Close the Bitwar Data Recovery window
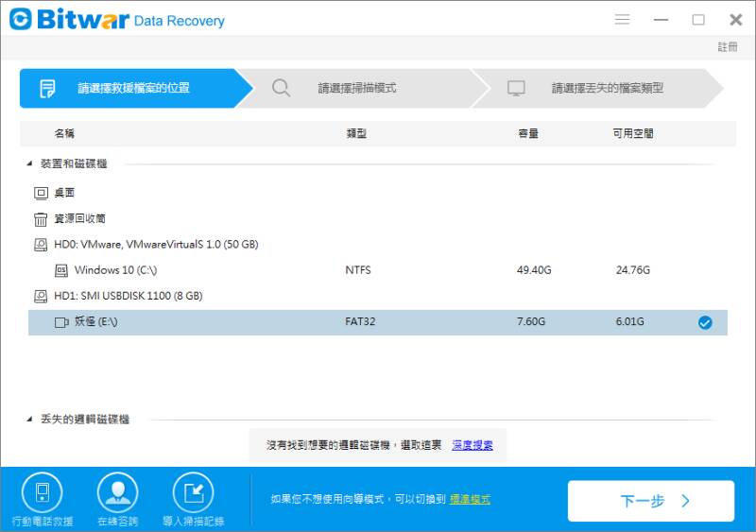Screen dimensions: 756x532 [x=736, y=20]
